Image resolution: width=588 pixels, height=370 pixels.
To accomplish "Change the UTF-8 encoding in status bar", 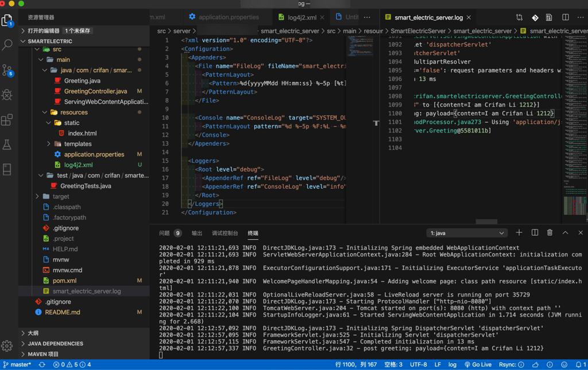I will [x=418, y=364].
